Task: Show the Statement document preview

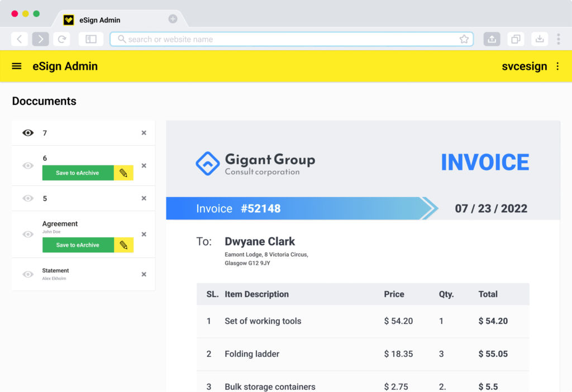Action: click(28, 274)
